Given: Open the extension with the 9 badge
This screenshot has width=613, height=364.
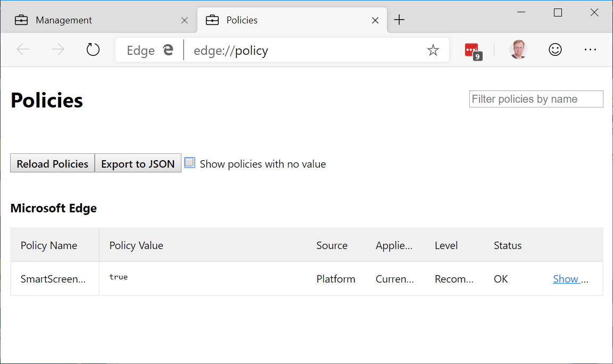Looking at the screenshot, I should point(473,49).
